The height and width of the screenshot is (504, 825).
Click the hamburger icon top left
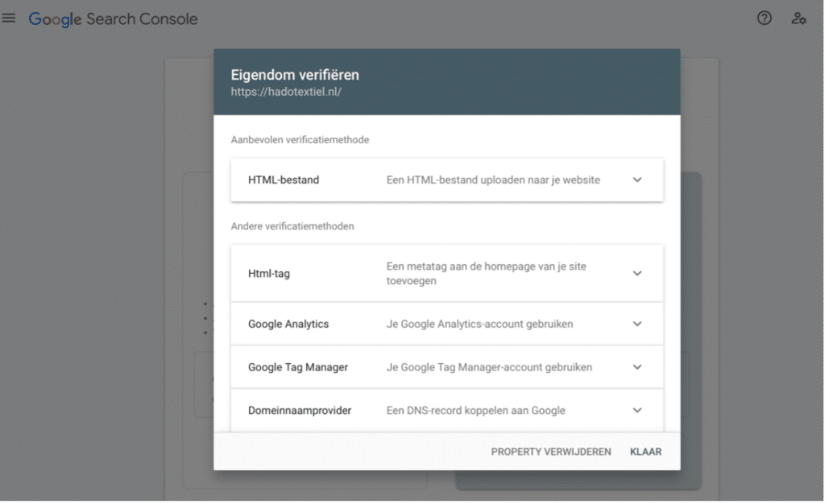[x=9, y=18]
